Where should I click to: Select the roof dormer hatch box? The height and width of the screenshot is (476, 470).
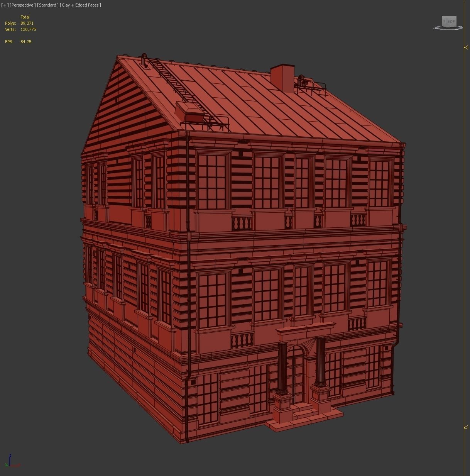pyautogui.click(x=189, y=112)
